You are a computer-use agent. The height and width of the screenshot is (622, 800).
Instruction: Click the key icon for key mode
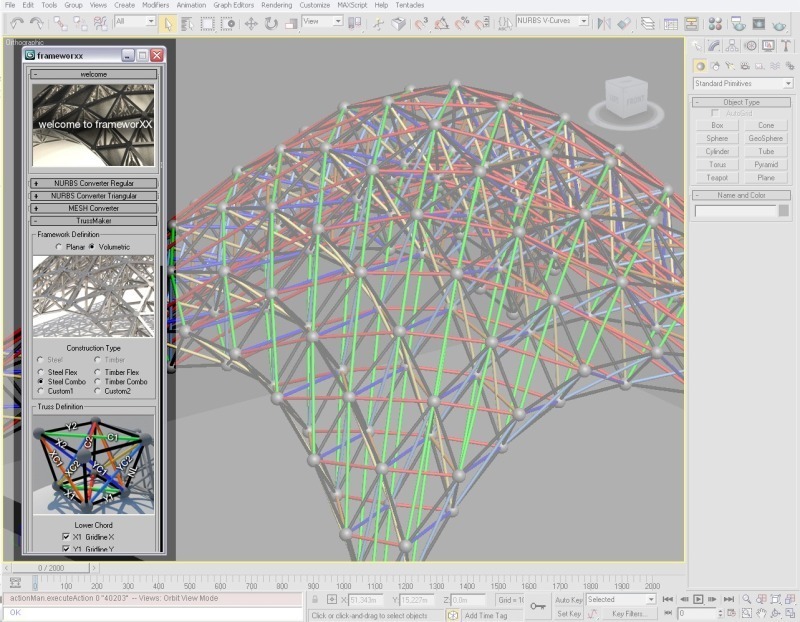pos(537,606)
